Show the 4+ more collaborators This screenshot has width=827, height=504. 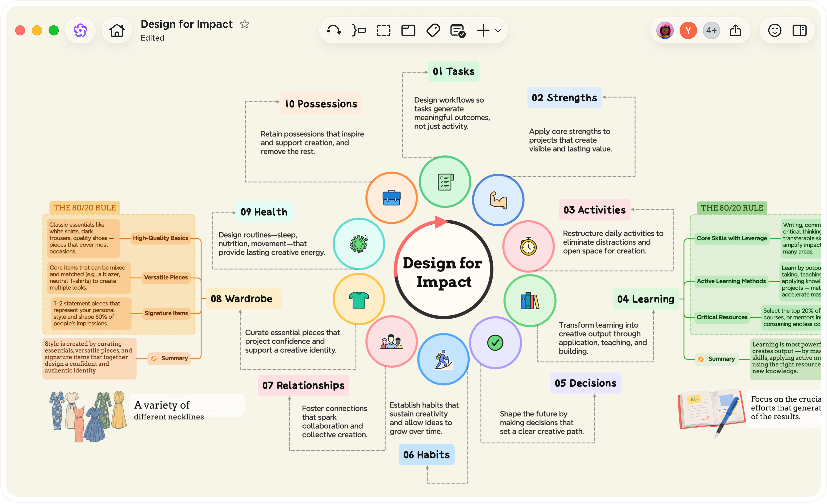[711, 30]
